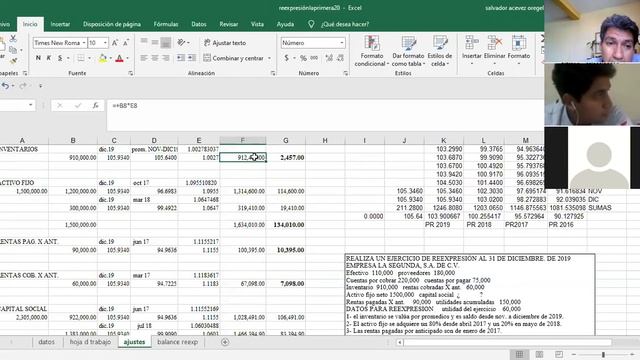Align cell content to the top

[144, 42]
